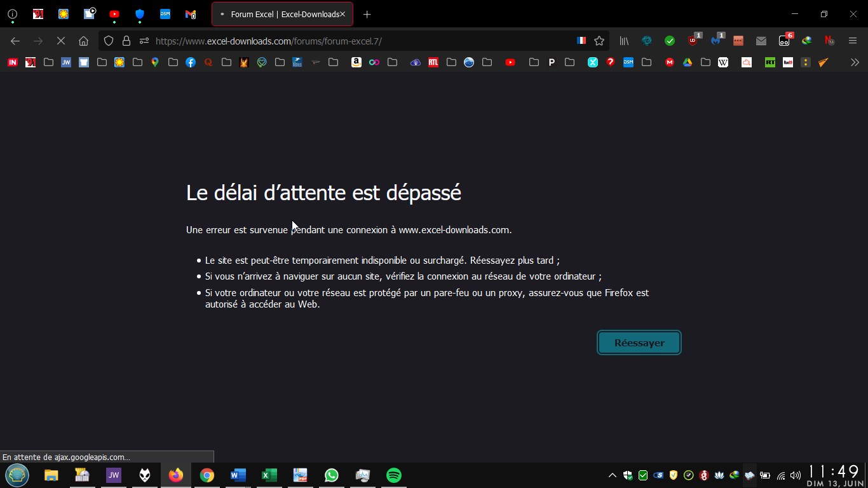Screen dimensions: 868x488
Task: Stop loading the page with the X button
Action: pyautogui.click(x=61, y=41)
